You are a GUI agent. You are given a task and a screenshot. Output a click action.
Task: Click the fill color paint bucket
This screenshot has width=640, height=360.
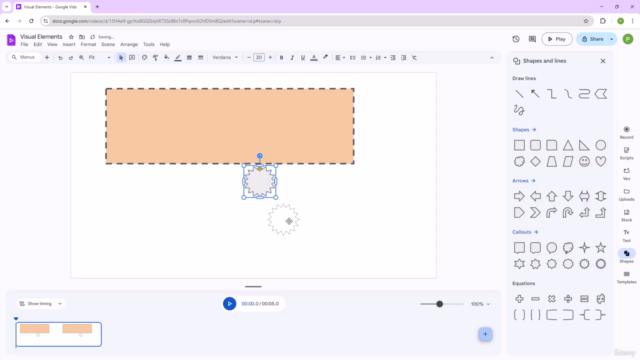(167, 58)
